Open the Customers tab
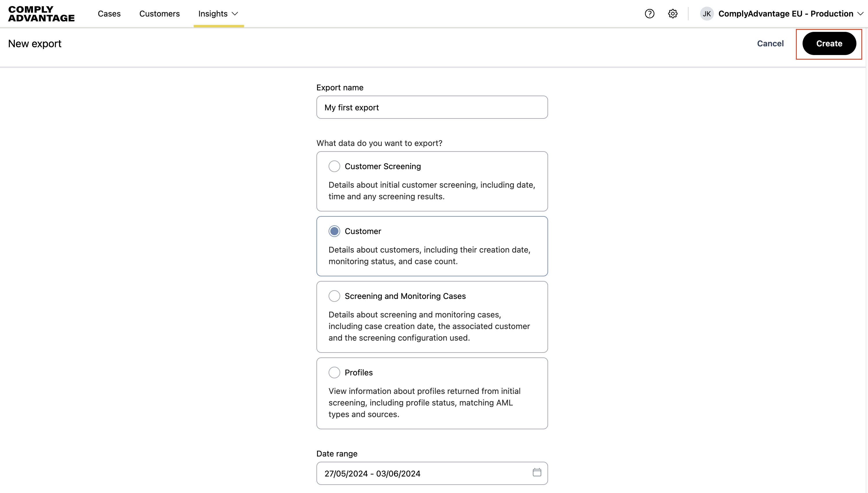 coord(160,14)
